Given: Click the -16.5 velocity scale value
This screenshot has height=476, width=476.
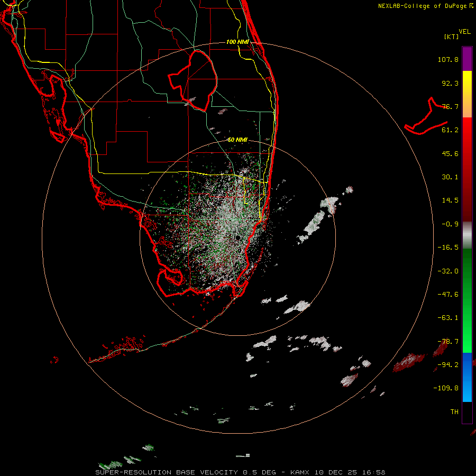Looking at the screenshot, I should pyautogui.click(x=448, y=248).
